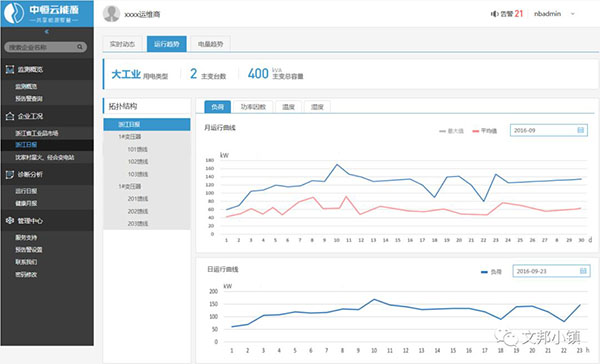Click the 管理中心 gear icon
The width and height of the screenshot is (600, 364).
10,221
